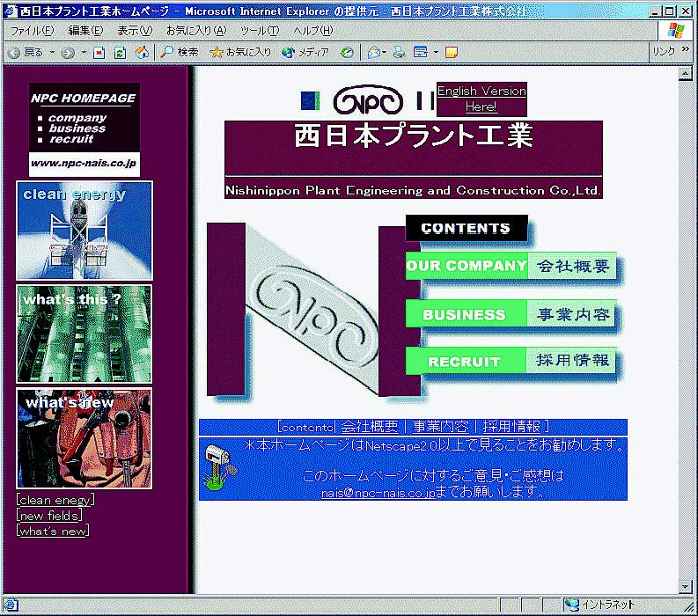Go to Home page icon
The height and width of the screenshot is (616, 698).
[x=142, y=53]
